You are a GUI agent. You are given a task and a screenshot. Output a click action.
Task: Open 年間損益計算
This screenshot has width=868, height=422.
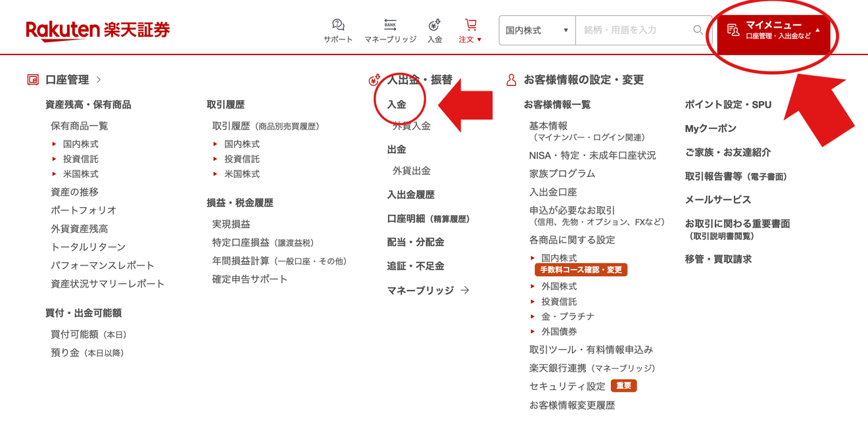click(x=279, y=261)
